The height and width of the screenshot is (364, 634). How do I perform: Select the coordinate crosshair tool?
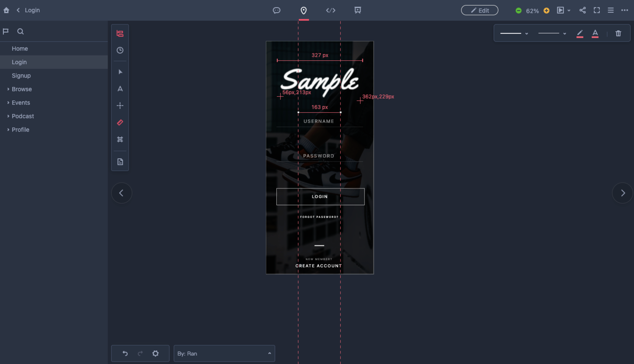120,106
